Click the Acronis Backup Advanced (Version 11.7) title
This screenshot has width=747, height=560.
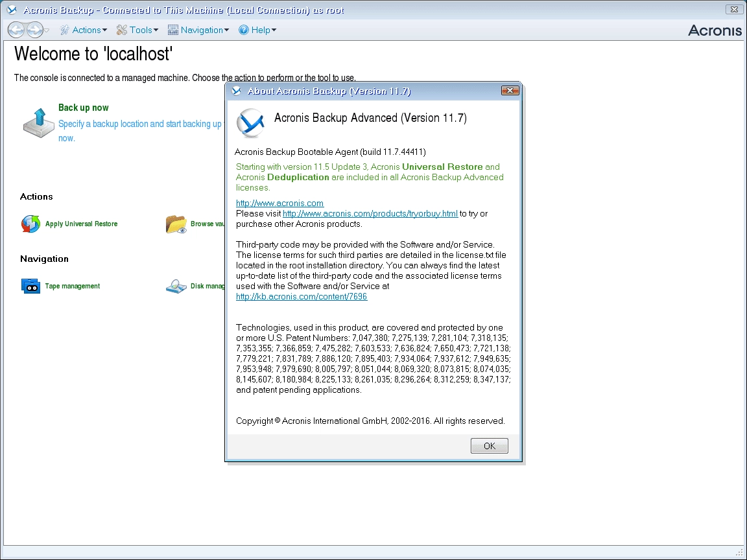click(x=370, y=118)
